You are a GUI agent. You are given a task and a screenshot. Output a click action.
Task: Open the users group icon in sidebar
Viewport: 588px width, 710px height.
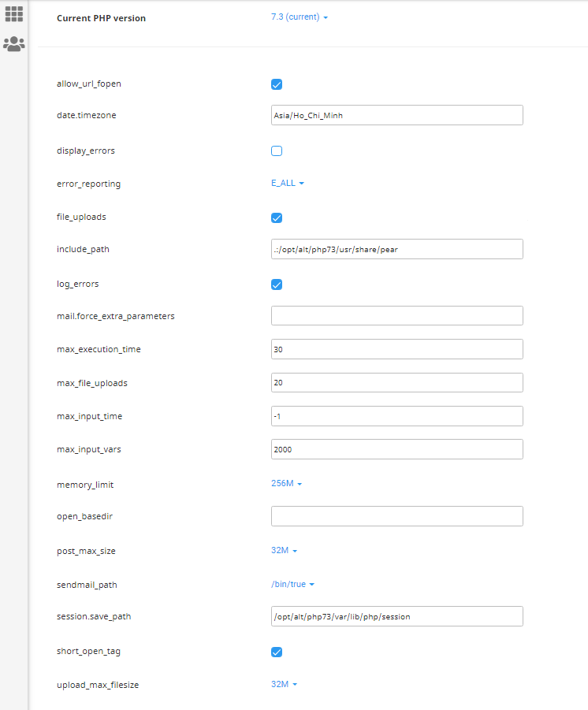[14, 44]
